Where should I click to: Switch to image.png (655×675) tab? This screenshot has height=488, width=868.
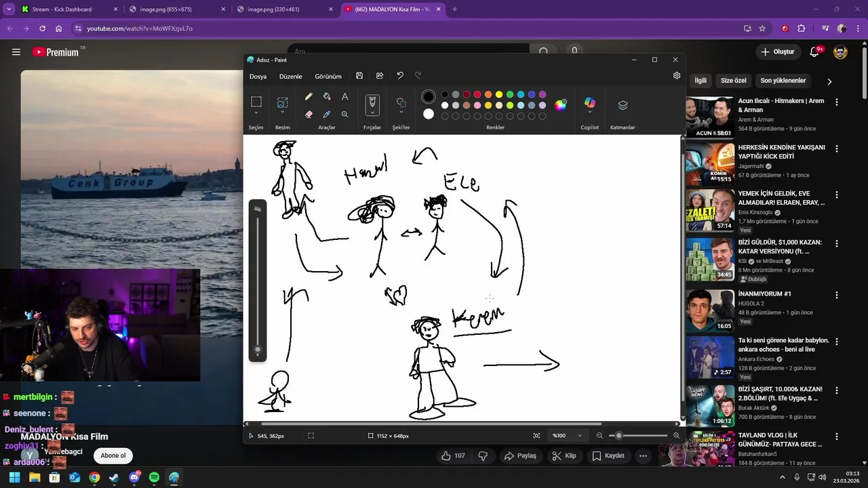pos(176,9)
